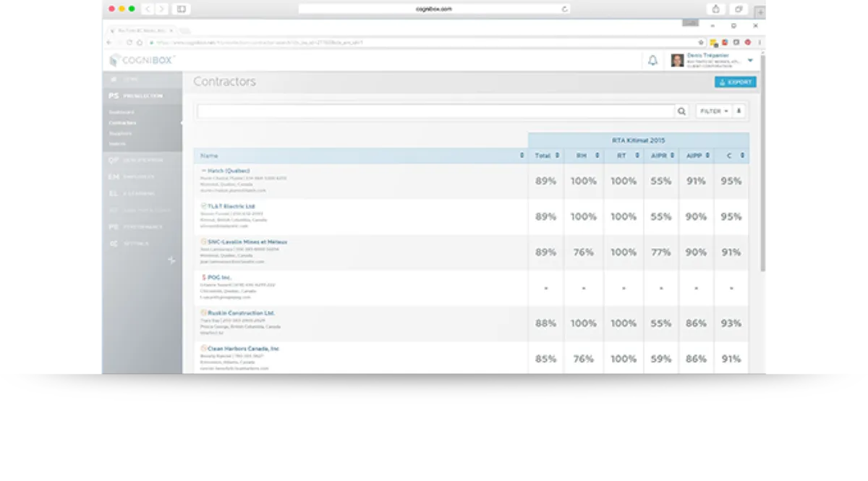This screenshot has height=481, width=868.
Task: Sort by the AIPR column arrows
Action: coord(672,156)
